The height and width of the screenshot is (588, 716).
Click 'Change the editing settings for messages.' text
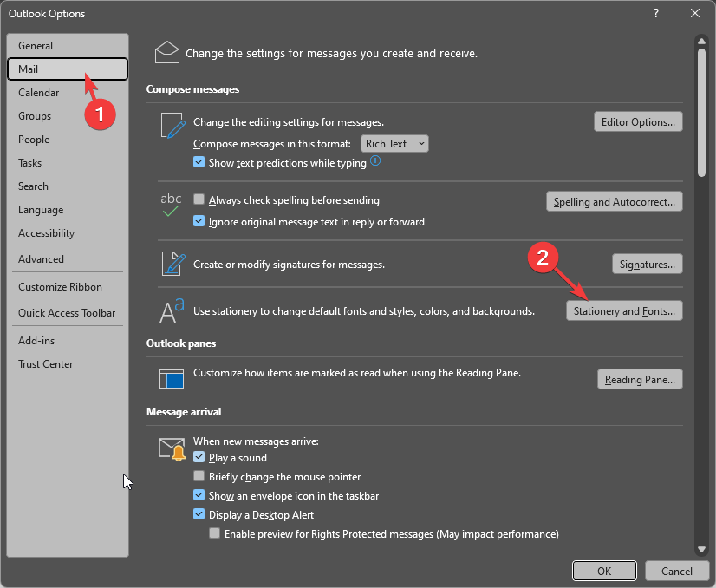pos(289,122)
